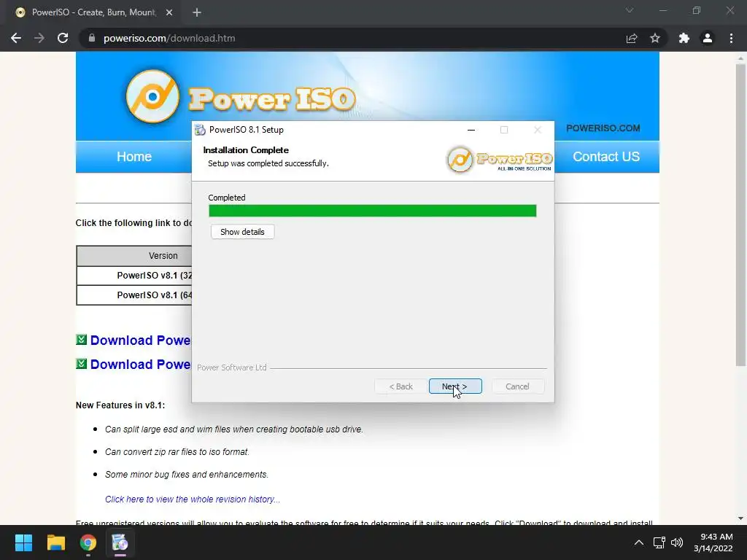Click Chrome icon on taskbar
The image size is (747, 560).
pos(88,542)
